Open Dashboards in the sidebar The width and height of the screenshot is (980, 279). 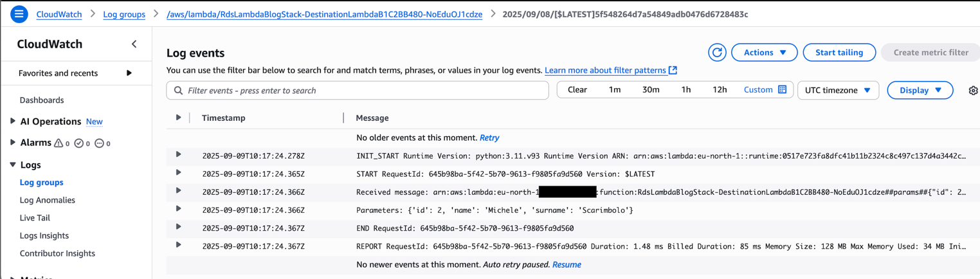coord(42,100)
